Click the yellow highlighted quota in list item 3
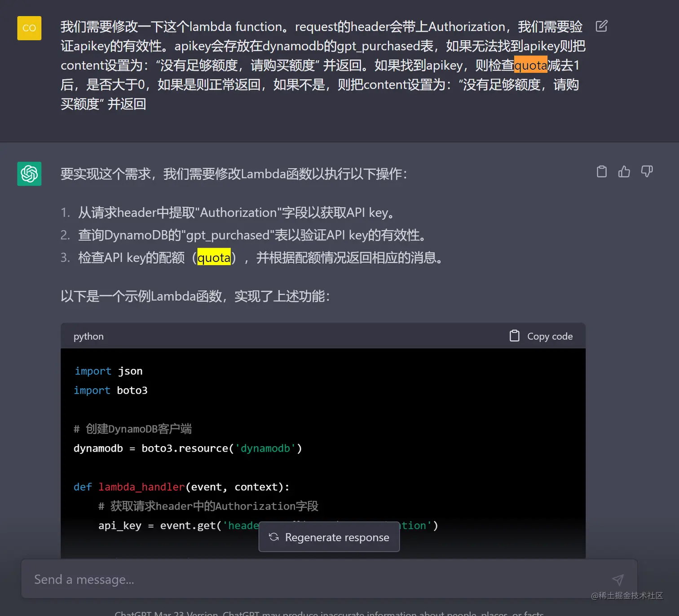Viewport: 679px width, 616px height. 214,257
